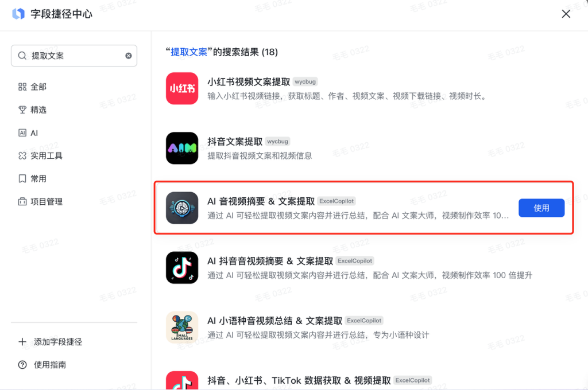Click the wycybug tag next to 小红书视频文案提取
Viewport: 588px width, 390px height.
[x=305, y=81]
